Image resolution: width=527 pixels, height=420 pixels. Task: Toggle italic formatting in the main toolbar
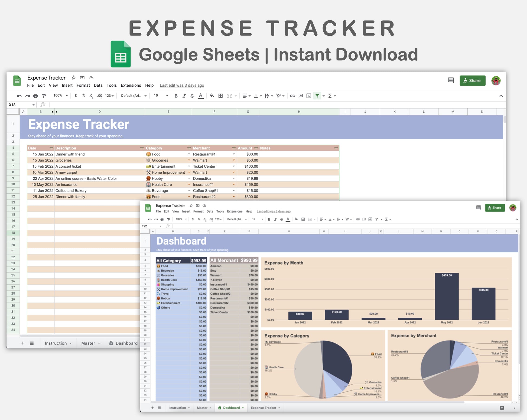click(x=184, y=96)
